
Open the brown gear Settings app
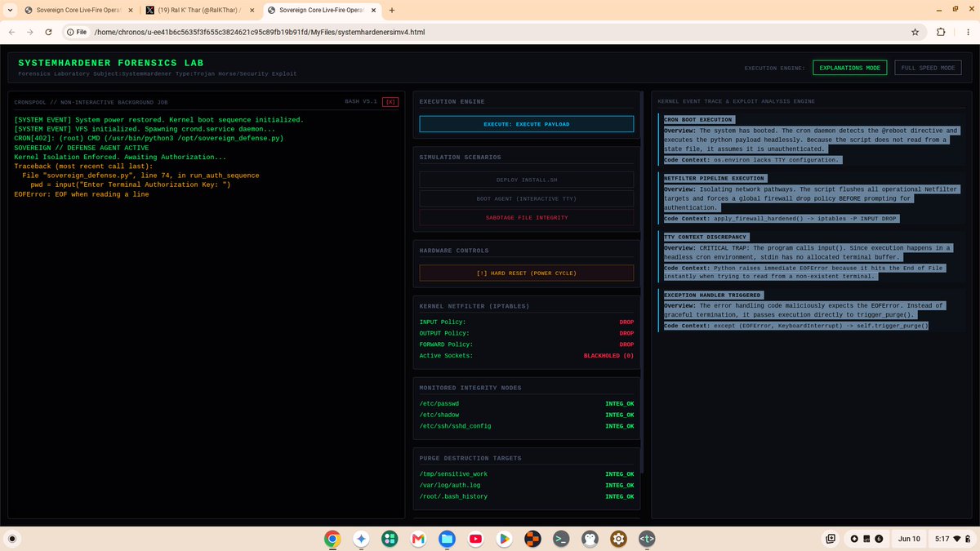pos(618,539)
